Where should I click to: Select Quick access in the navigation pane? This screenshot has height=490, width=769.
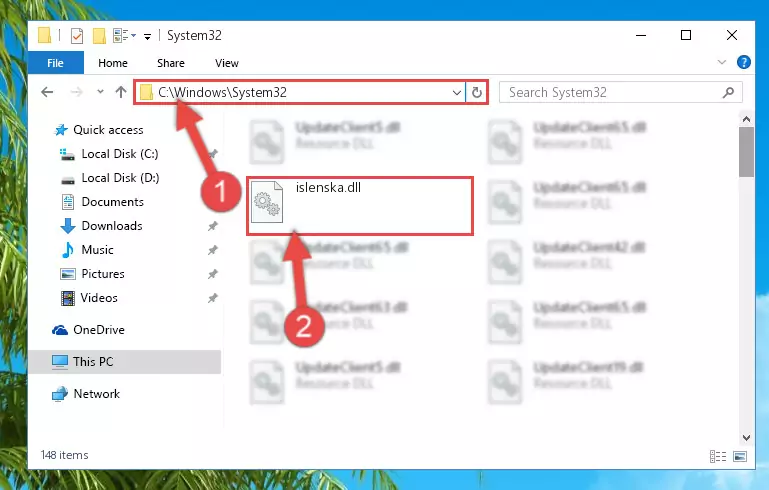[x=108, y=129]
